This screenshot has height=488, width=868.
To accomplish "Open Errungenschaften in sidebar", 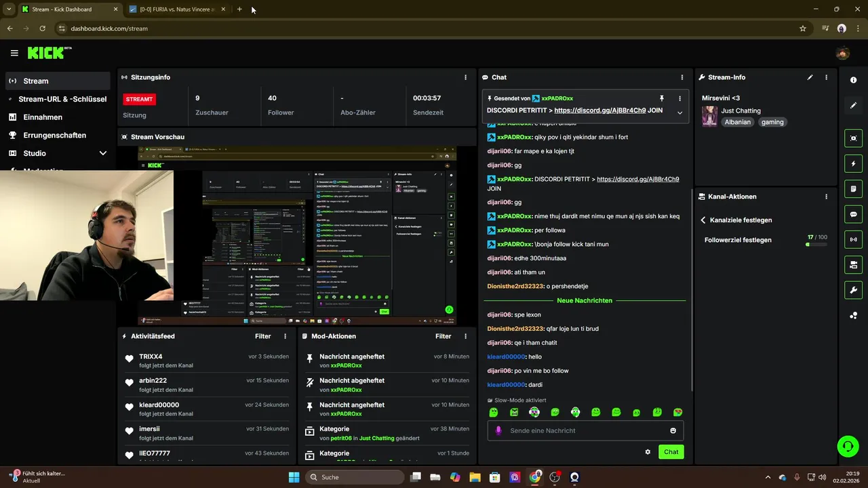I will (x=58, y=135).
